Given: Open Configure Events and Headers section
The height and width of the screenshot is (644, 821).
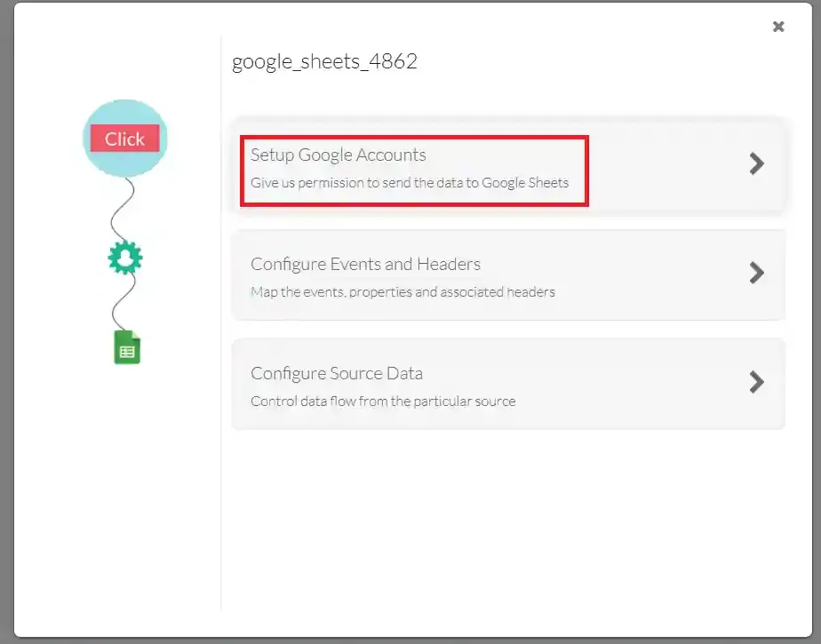Looking at the screenshot, I should pos(508,274).
